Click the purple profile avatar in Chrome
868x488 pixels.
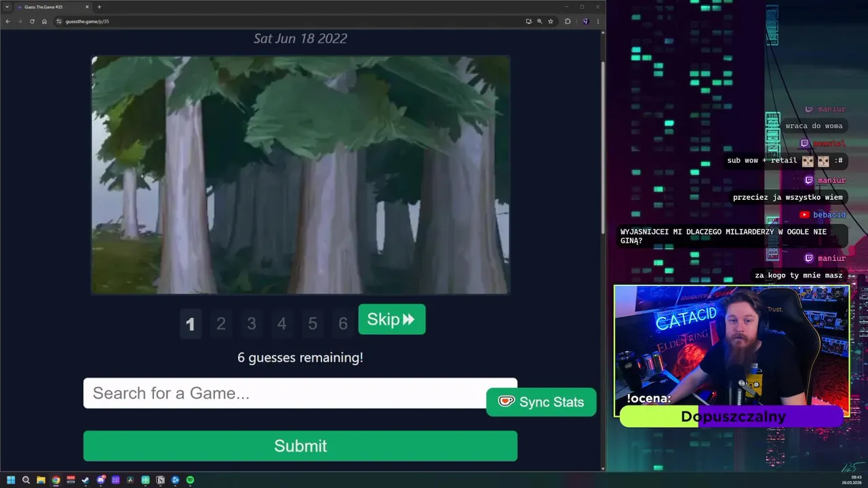pos(585,21)
